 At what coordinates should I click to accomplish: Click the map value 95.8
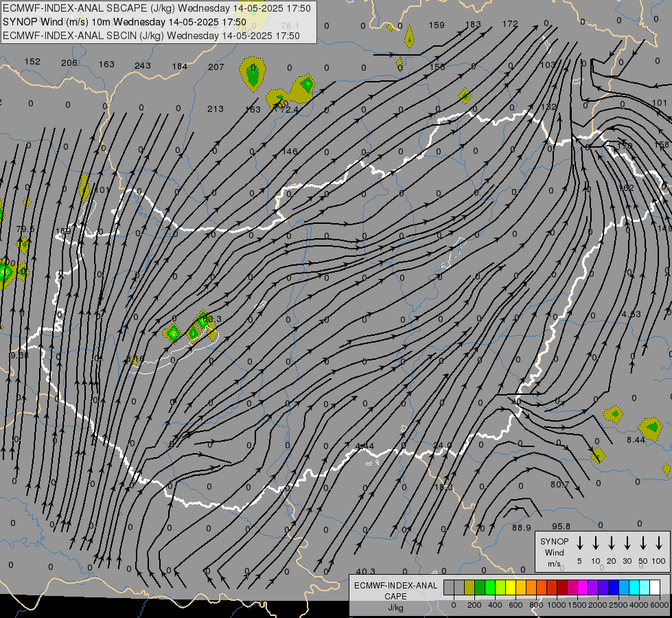pyautogui.click(x=561, y=527)
